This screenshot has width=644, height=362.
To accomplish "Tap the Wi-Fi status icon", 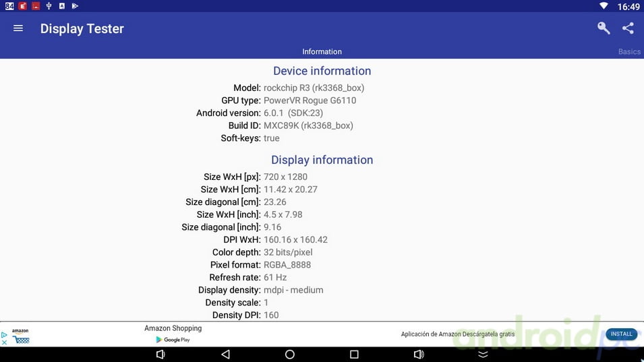I will (x=603, y=6).
